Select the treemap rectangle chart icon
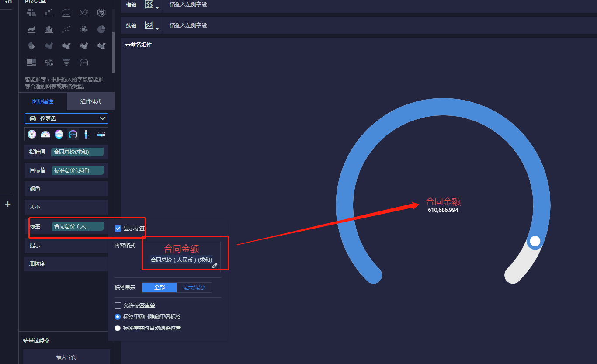 [x=31, y=62]
